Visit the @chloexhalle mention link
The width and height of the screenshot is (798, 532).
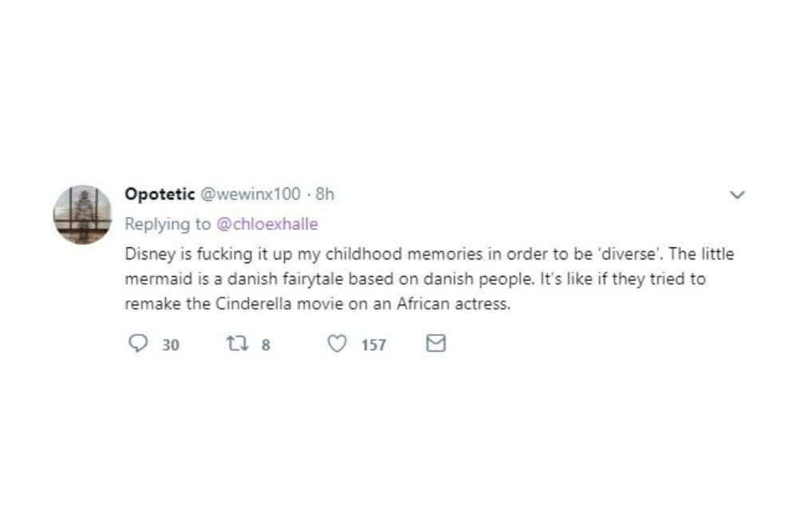coord(267,224)
